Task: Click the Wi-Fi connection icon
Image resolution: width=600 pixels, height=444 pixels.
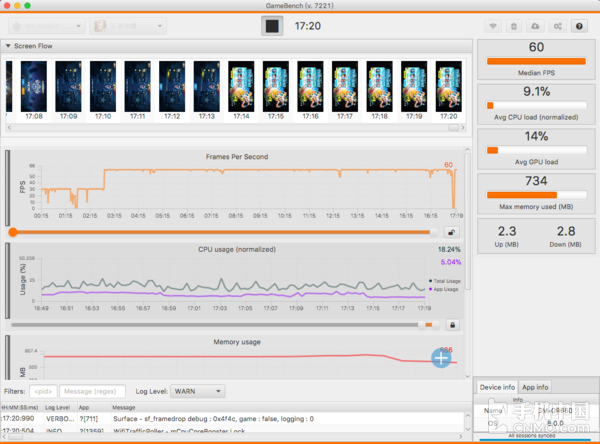Action: [493, 26]
